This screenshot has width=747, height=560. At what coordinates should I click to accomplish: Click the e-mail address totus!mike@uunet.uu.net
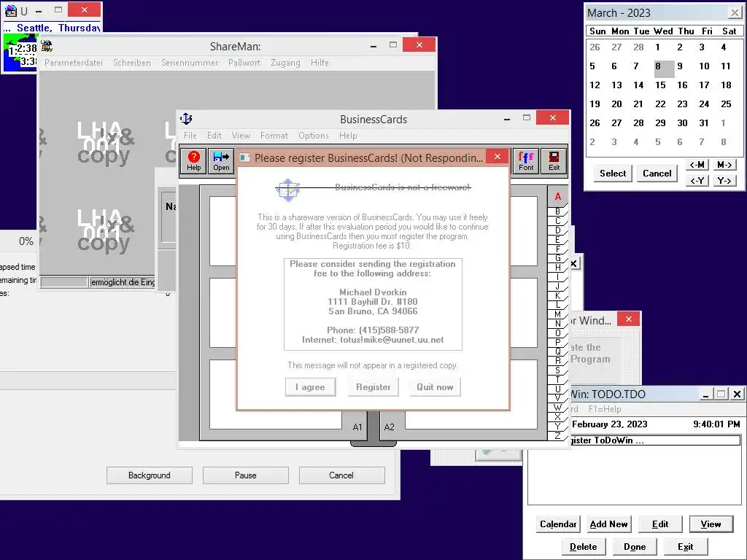point(392,340)
